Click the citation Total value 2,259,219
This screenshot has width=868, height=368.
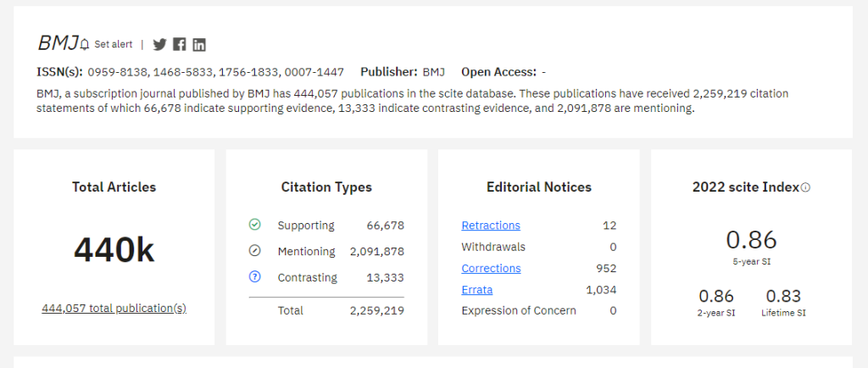click(377, 310)
